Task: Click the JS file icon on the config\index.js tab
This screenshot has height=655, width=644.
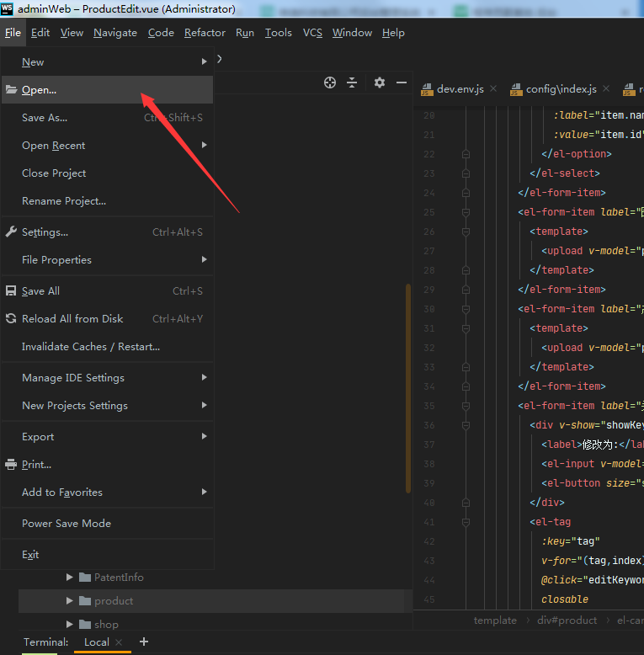Action: 516,89
